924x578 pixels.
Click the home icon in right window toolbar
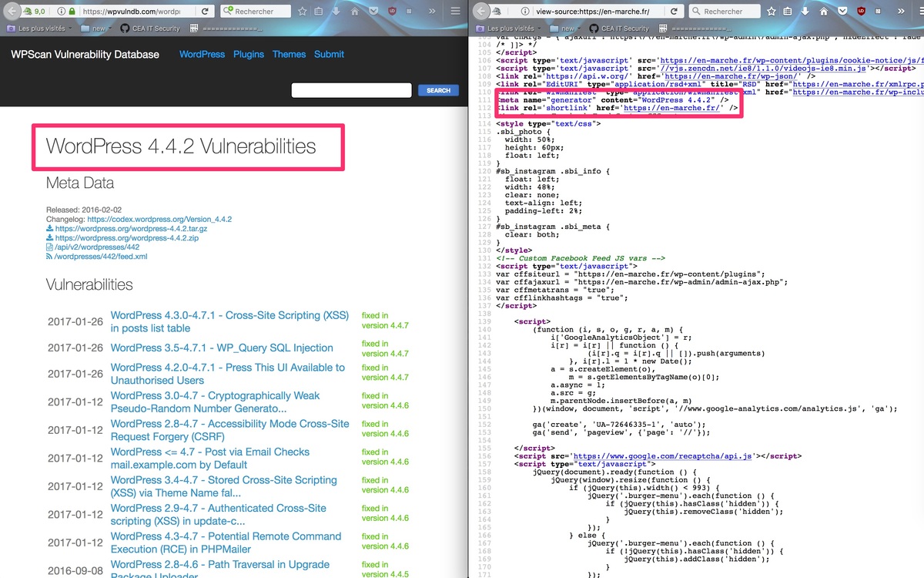823,12
